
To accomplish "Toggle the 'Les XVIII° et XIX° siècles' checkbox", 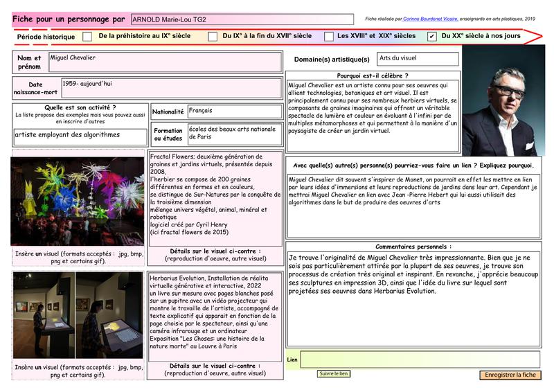I will pyautogui.click(x=329, y=36).
